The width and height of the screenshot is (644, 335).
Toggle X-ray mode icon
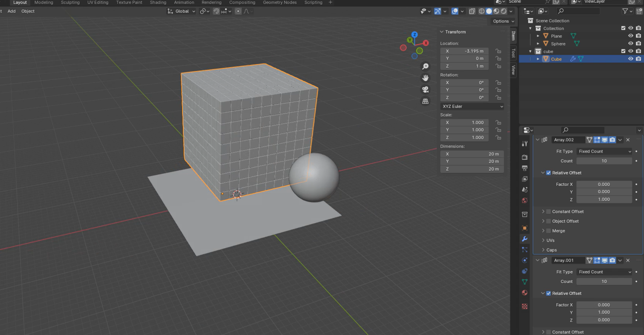(472, 11)
